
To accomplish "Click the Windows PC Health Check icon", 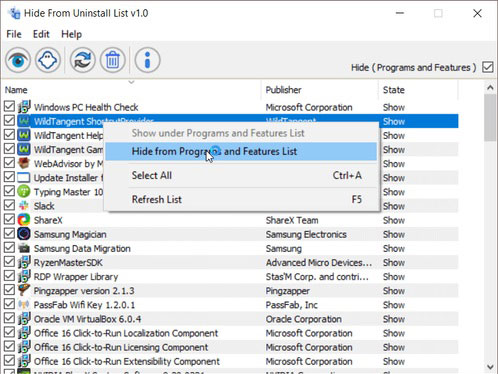I will point(24,107).
